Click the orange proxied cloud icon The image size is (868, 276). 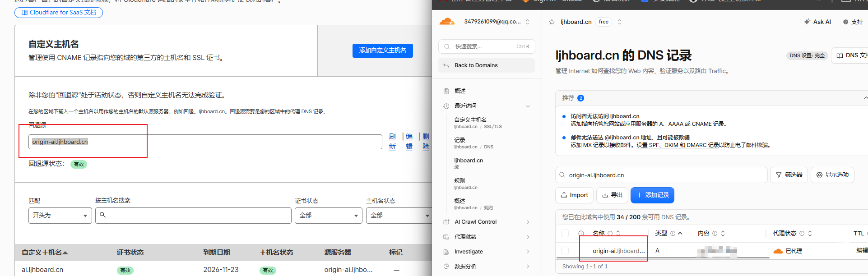coord(778,251)
